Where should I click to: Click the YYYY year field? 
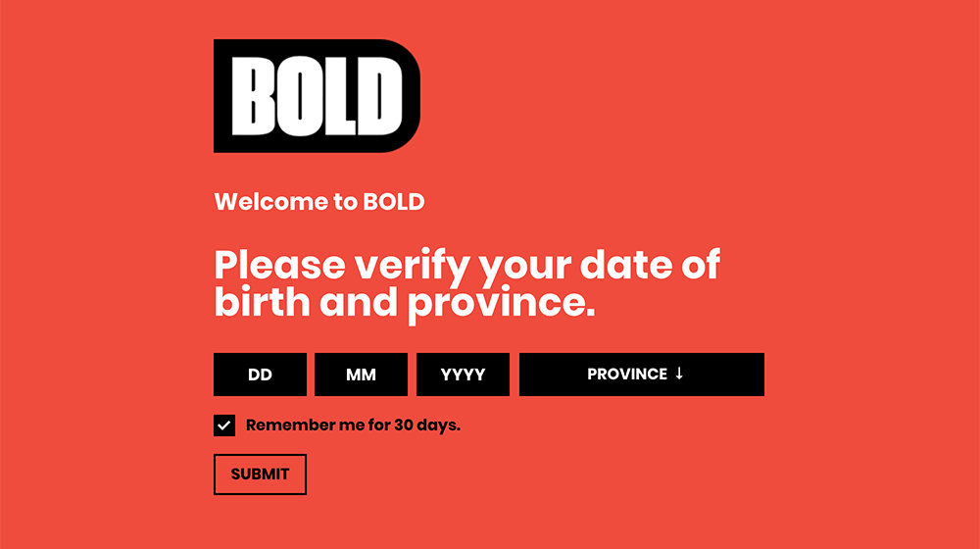click(463, 374)
